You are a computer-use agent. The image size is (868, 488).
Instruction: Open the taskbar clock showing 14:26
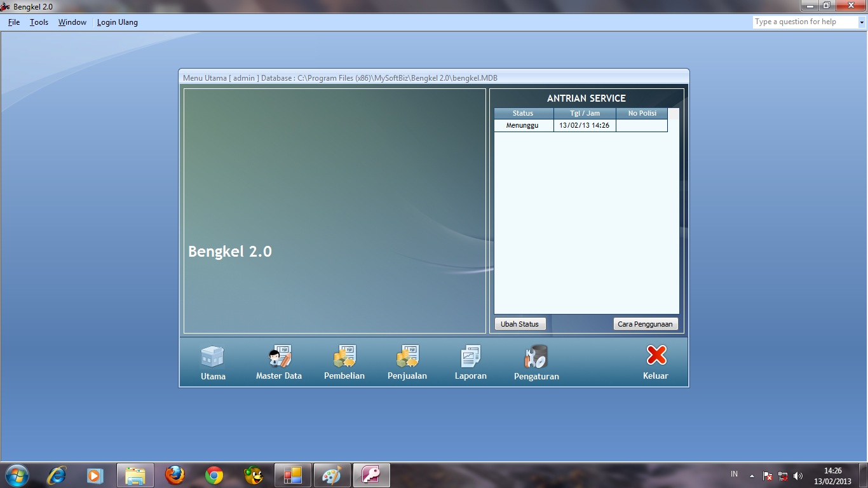coord(832,476)
